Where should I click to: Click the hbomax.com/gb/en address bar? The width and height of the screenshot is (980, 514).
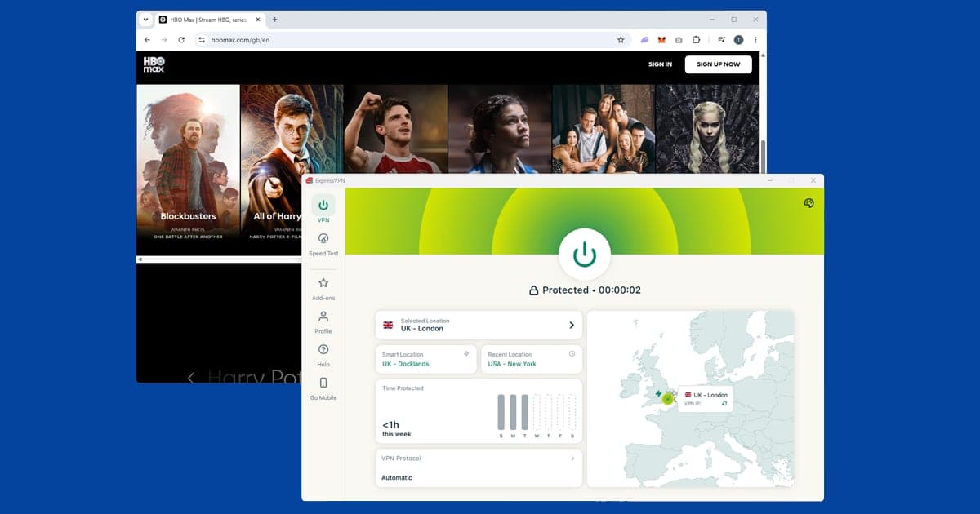[x=412, y=39]
